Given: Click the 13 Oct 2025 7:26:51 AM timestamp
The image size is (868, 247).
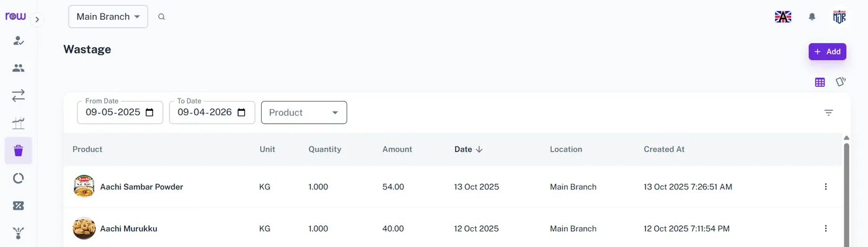Looking at the screenshot, I should (688, 186).
